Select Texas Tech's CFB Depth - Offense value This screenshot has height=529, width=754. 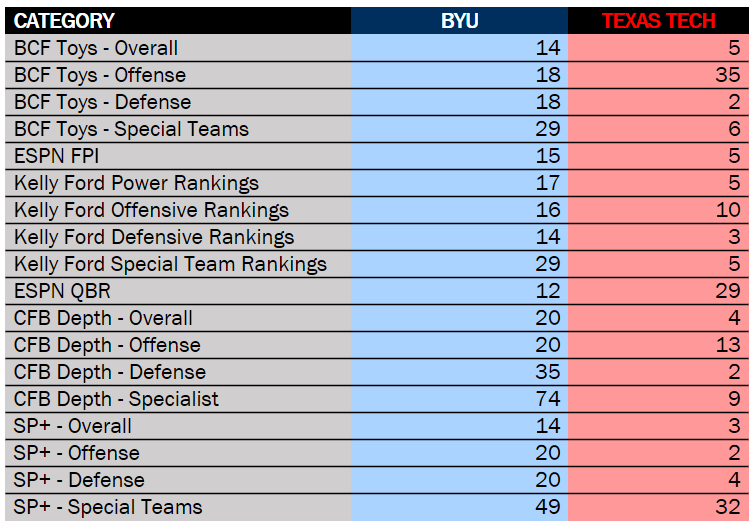[x=729, y=345]
